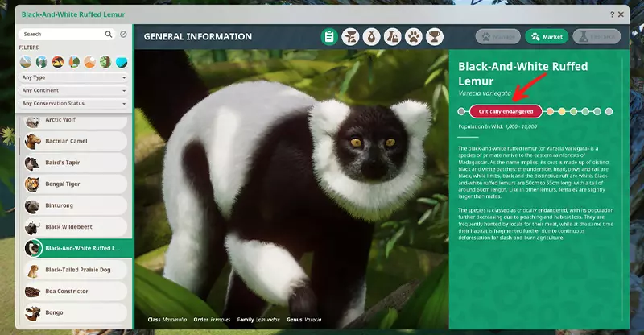Image resolution: width=644 pixels, height=335 pixels.
Task: Click the greyed-out Research button
Action: pos(597,36)
